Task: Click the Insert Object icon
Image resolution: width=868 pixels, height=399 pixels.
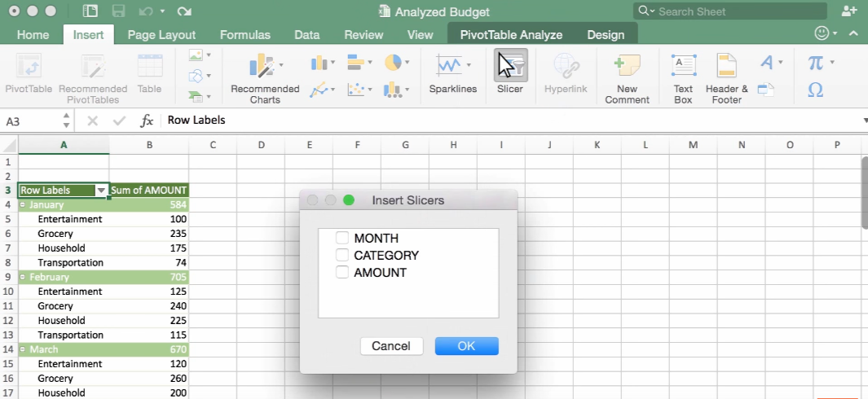Action: [765, 89]
